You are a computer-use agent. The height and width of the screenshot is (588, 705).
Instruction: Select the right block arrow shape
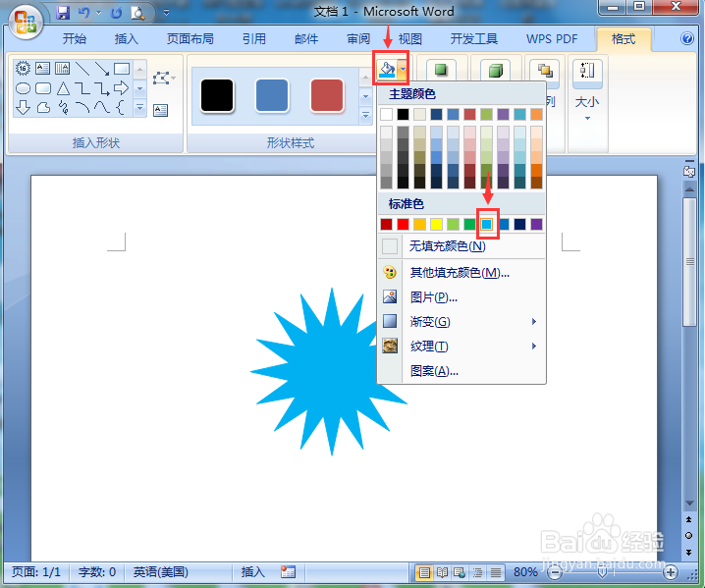[122, 88]
